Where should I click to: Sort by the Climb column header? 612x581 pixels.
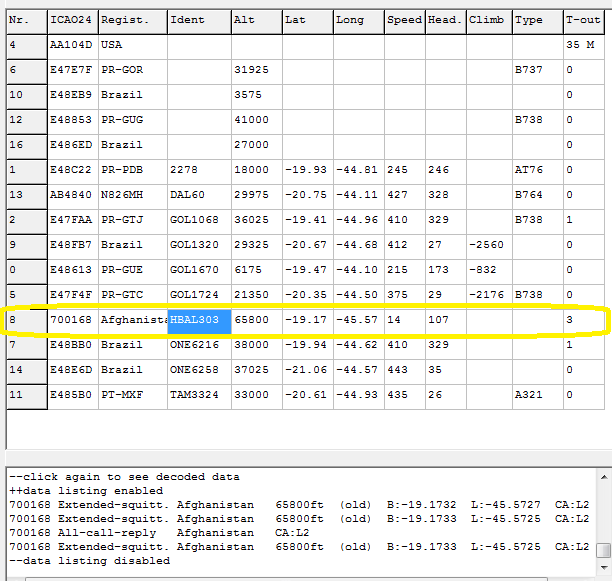(488, 20)
